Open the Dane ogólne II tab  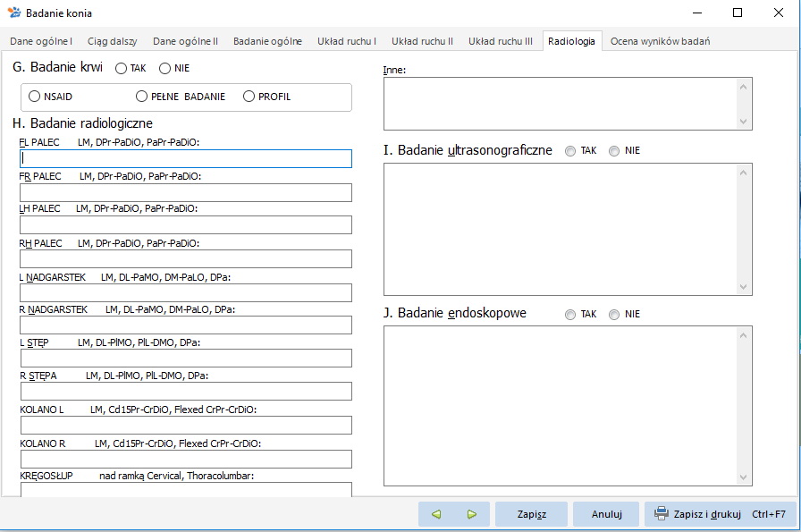[x=185, y=41]
